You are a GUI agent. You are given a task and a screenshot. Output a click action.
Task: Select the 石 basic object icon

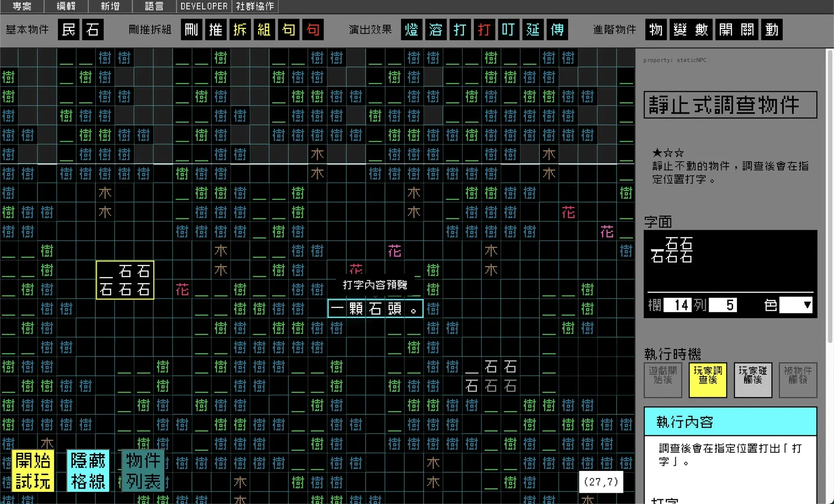tap(93, 30)
